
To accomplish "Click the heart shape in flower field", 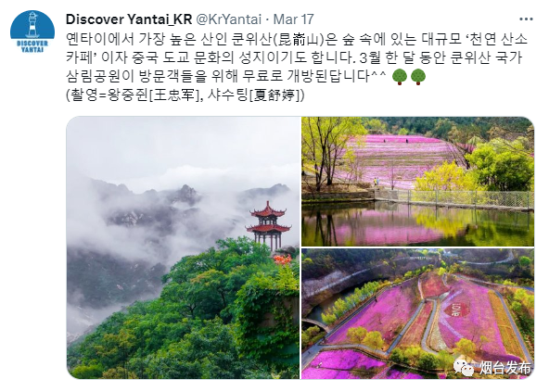I will point(458,310).
